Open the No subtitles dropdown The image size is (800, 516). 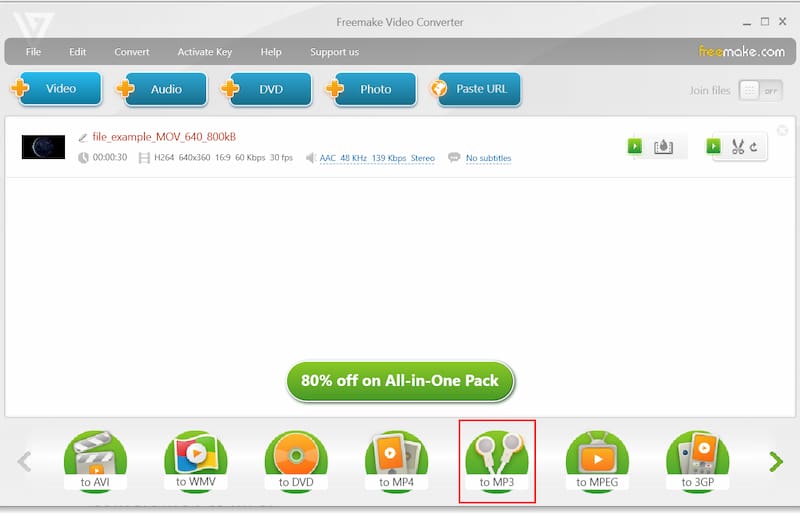(488, 158)
